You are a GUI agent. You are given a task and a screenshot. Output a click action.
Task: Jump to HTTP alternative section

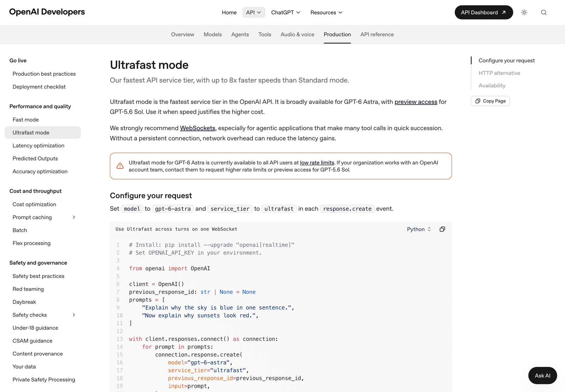tap(499, 73)
